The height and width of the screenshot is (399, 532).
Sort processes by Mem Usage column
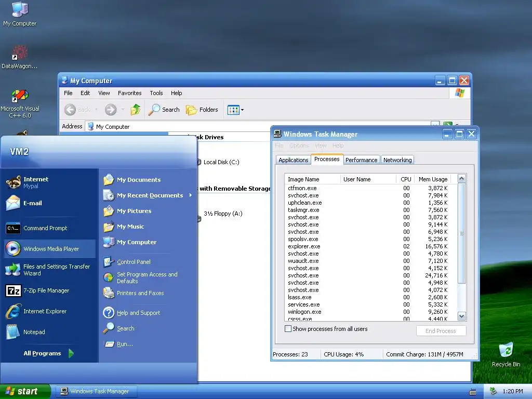pyautogui.click(x=433, y=179)
